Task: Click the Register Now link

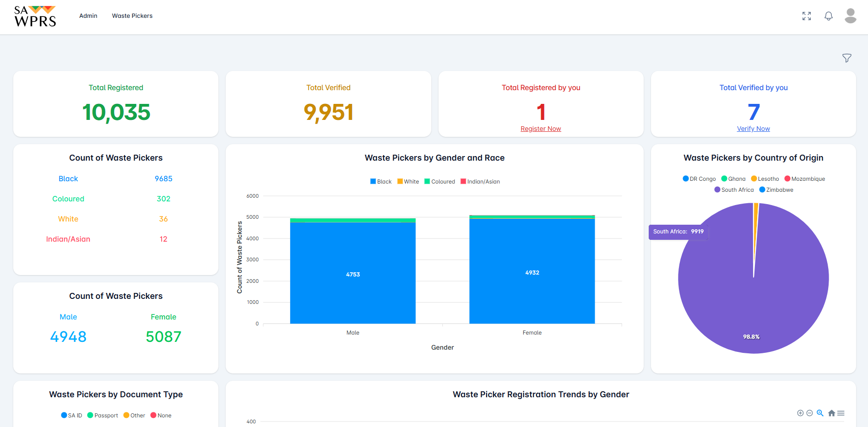Action: click(541, 129)
